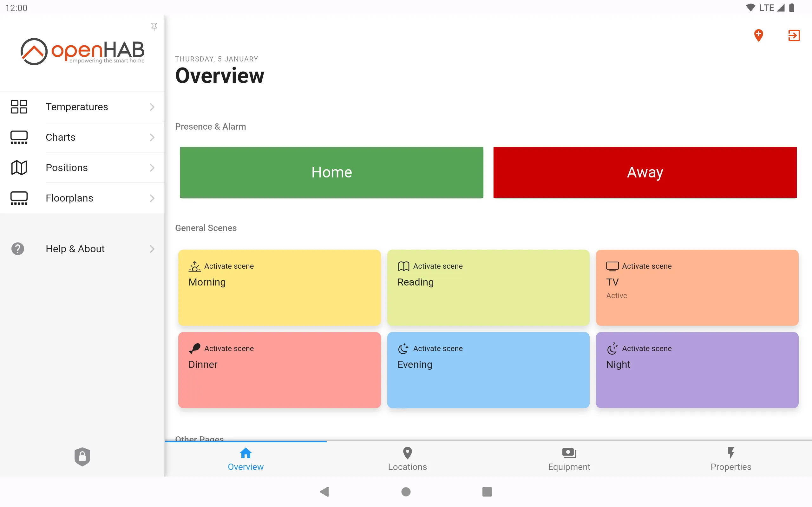Select the Positions sidebar icon
The height and width of the screenshot is (507, 812).
(x=19, y=167)
